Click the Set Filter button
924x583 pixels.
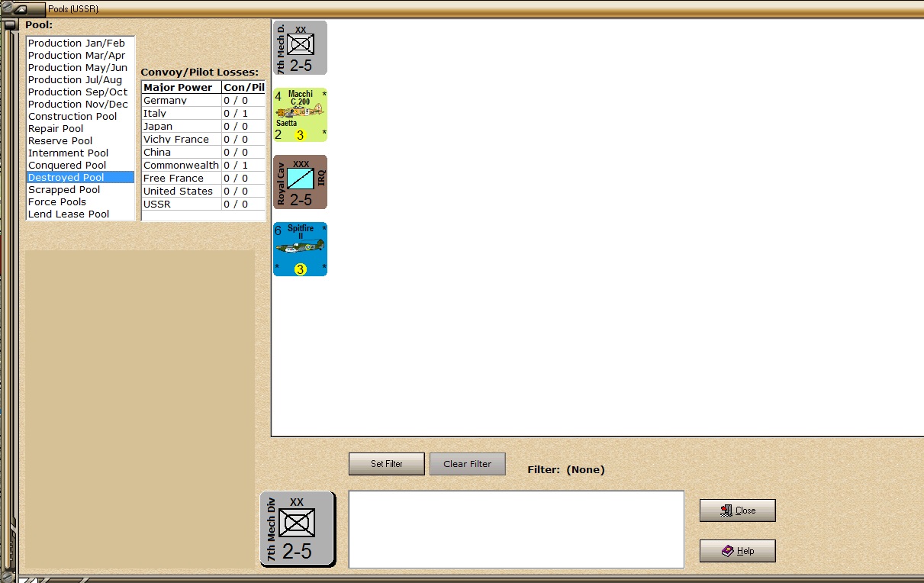pos(387,464)
